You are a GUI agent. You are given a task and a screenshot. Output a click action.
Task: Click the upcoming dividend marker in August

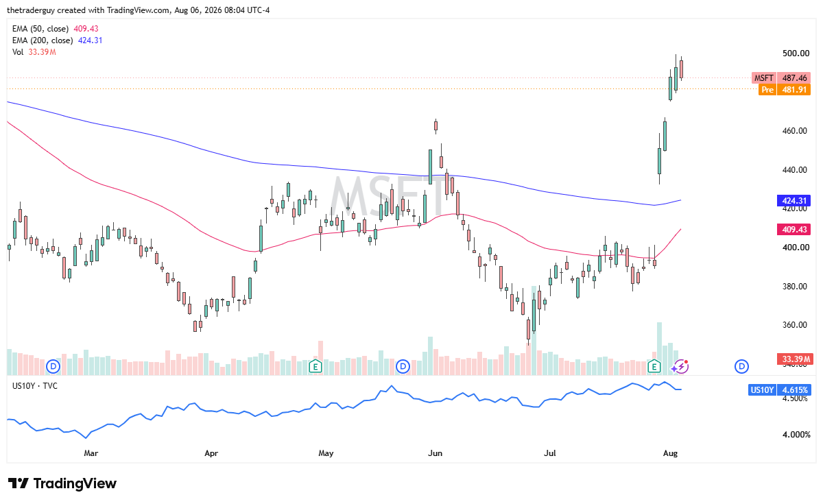tap(741, 367)
